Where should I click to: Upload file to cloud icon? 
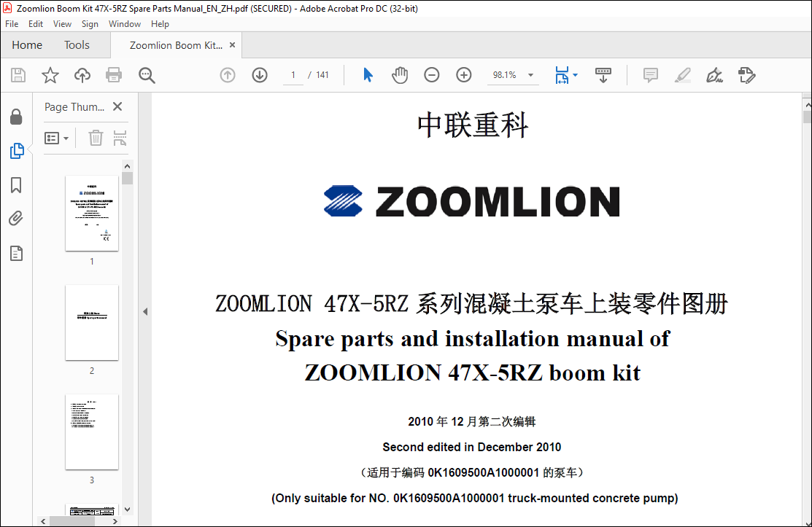click(x=82, y=75)
